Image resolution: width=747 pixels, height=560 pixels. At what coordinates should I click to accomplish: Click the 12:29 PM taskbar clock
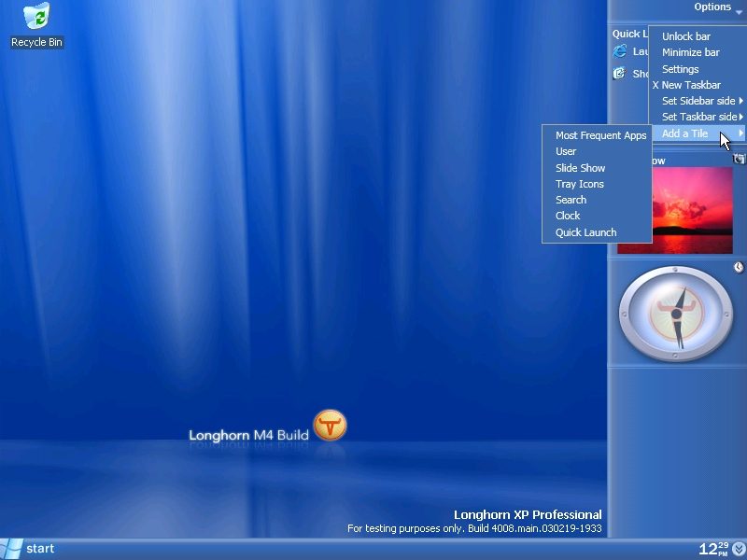click(713, 549)
